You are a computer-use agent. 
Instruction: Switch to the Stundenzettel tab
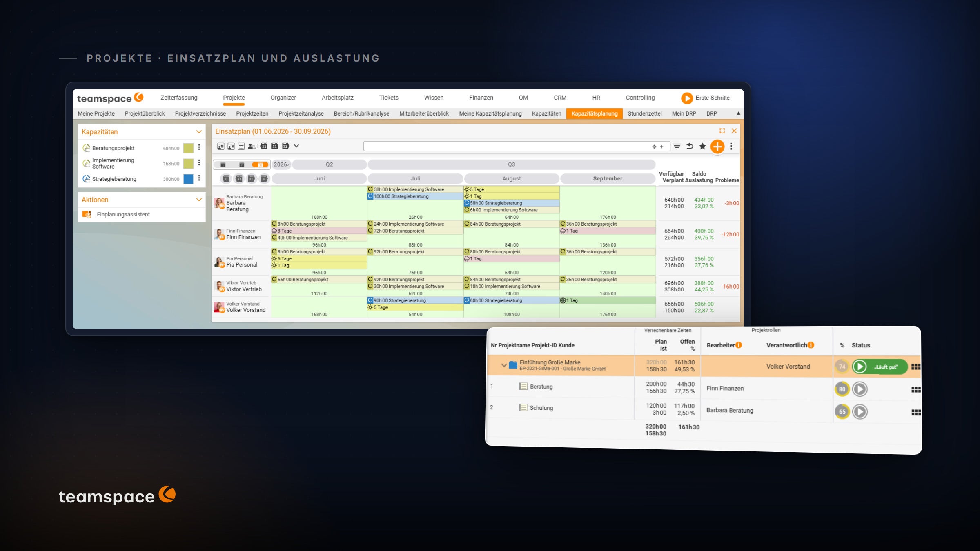[x=644, y=113]
